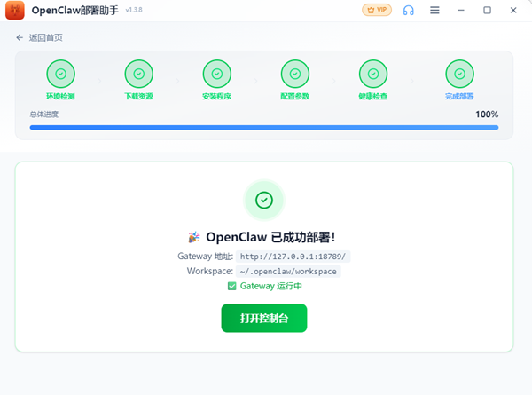Screen dimensions: 532x395
Task: Select the 完成部署 step circle
Action: 459,74
